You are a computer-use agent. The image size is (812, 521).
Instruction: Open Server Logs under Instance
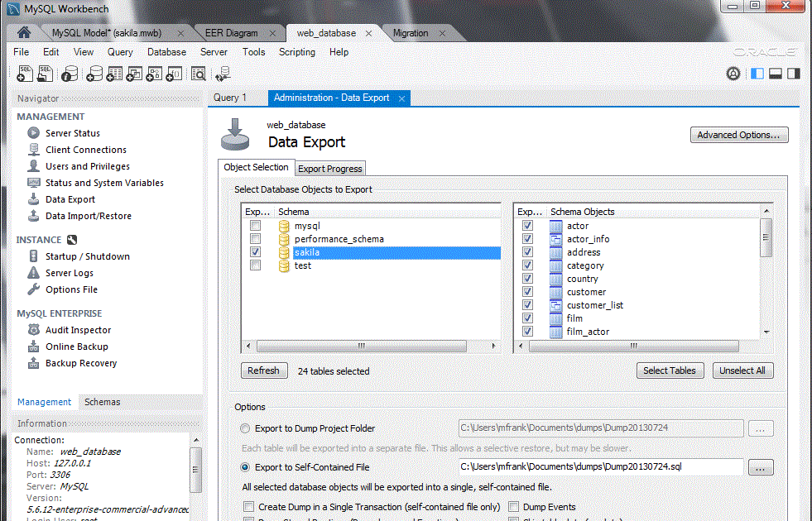tap(69, 273)
